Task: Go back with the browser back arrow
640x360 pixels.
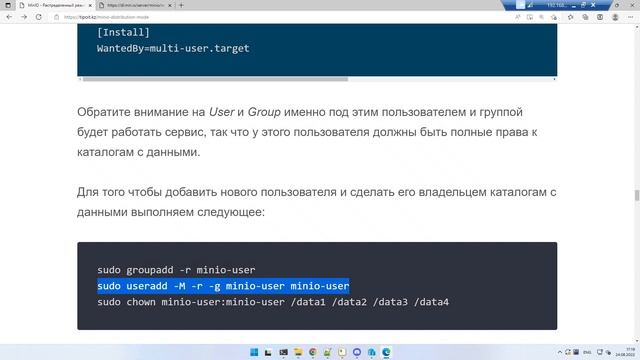Action: pos(9,17)
